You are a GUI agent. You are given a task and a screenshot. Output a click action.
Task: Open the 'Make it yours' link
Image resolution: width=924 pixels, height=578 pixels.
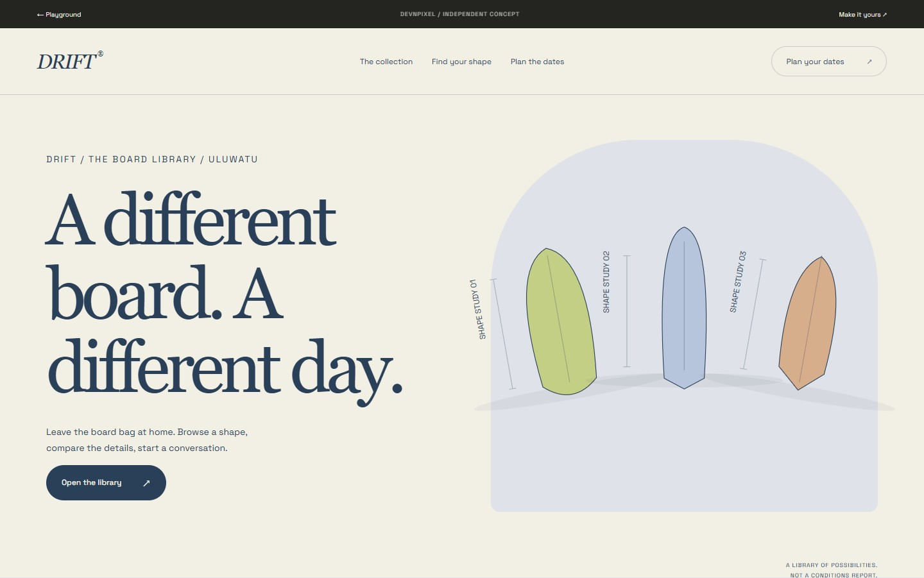point(862,14)
